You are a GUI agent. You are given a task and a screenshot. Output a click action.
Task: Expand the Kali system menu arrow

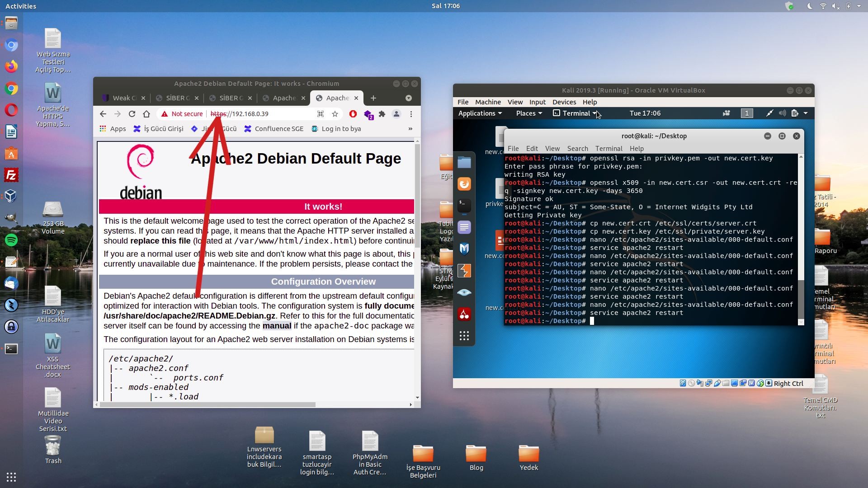[x=806, y=113]
